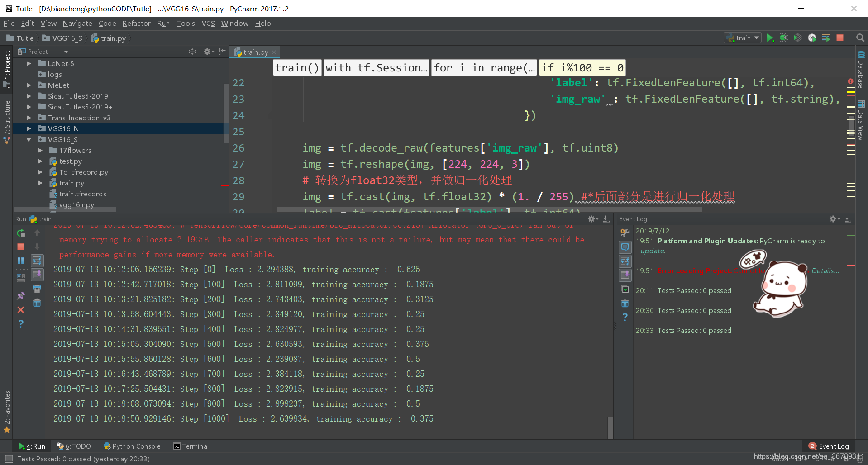868x465 pixels.
Task: Stop the train process in the Run panel
Action: pos(21,247)
